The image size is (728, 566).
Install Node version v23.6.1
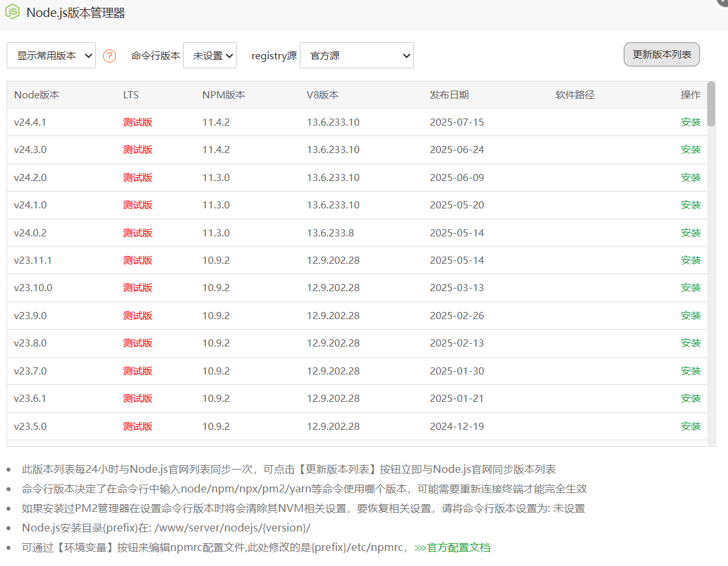690,398
